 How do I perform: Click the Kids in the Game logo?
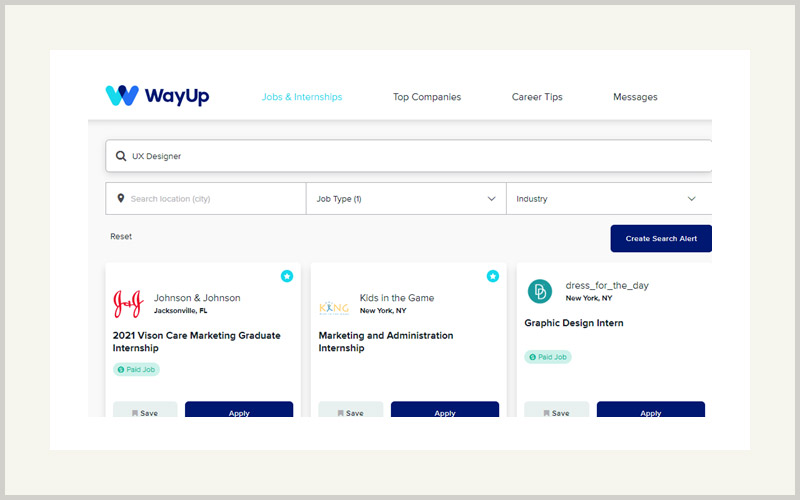coord(334,308)
